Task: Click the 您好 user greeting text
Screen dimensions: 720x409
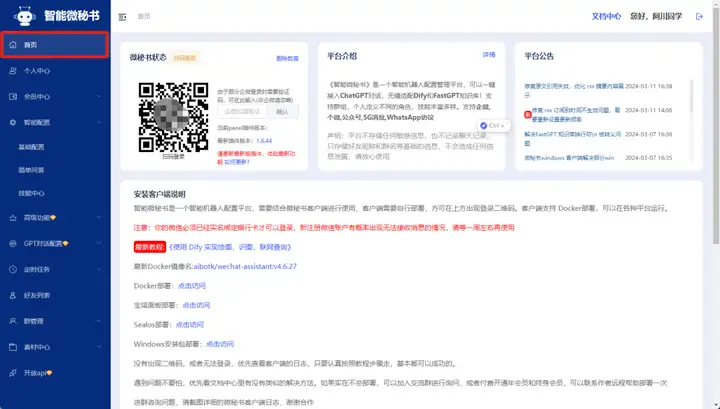Action: tap(656, 17)
